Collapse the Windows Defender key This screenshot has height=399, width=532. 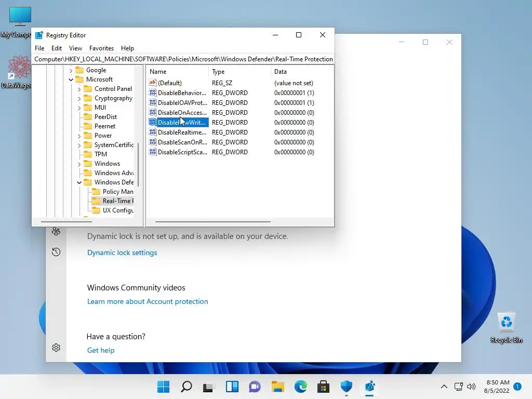(79, 182)
